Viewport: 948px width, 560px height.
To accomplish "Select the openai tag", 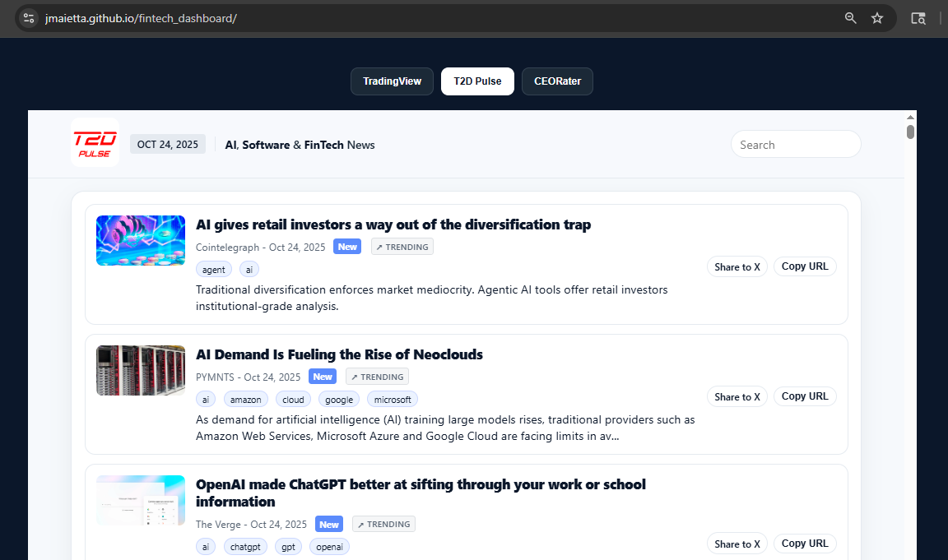I will [x=329, y=547].
